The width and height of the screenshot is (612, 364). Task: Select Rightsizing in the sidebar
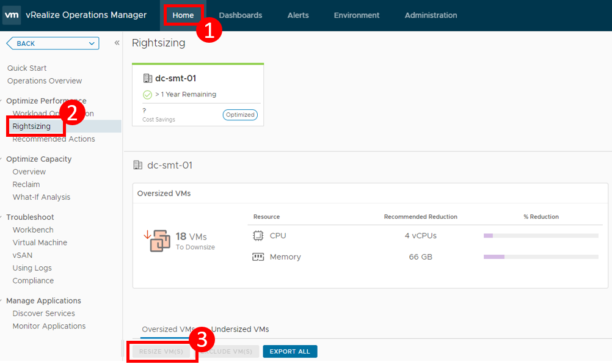pos(31,126)
